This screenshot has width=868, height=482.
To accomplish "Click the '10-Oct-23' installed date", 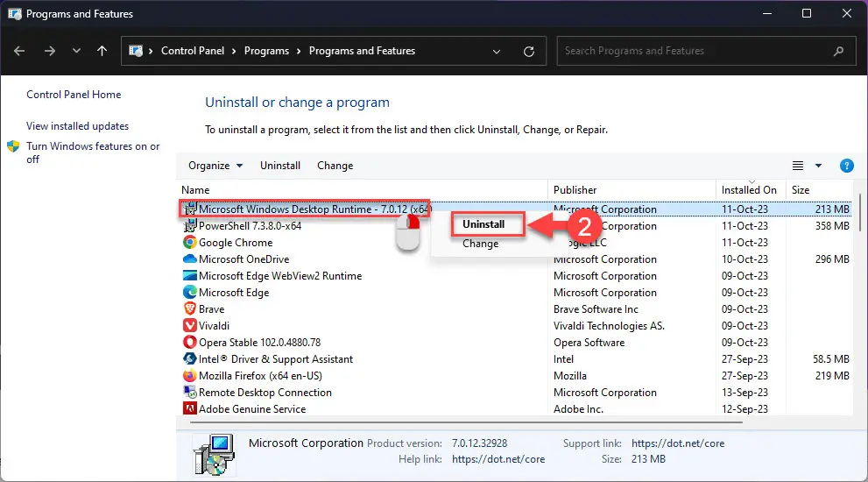I will [745, 259].
